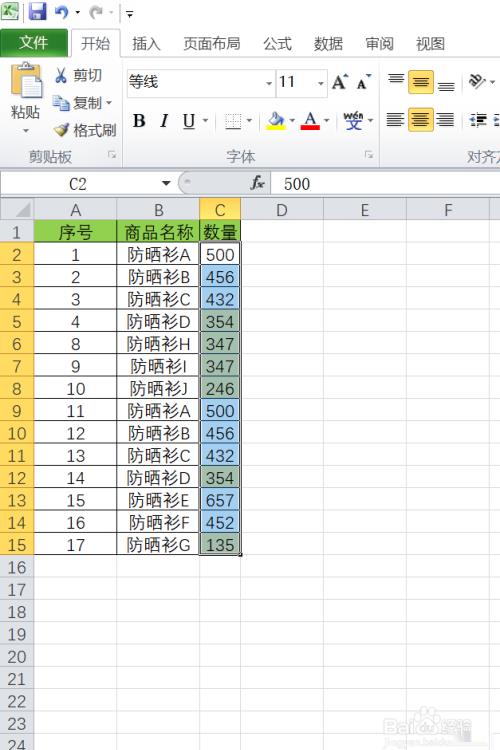Click 剪切 (Cut) scissors button
The height and width of the screenshot is (750, 500).
(x=78, y=75)
